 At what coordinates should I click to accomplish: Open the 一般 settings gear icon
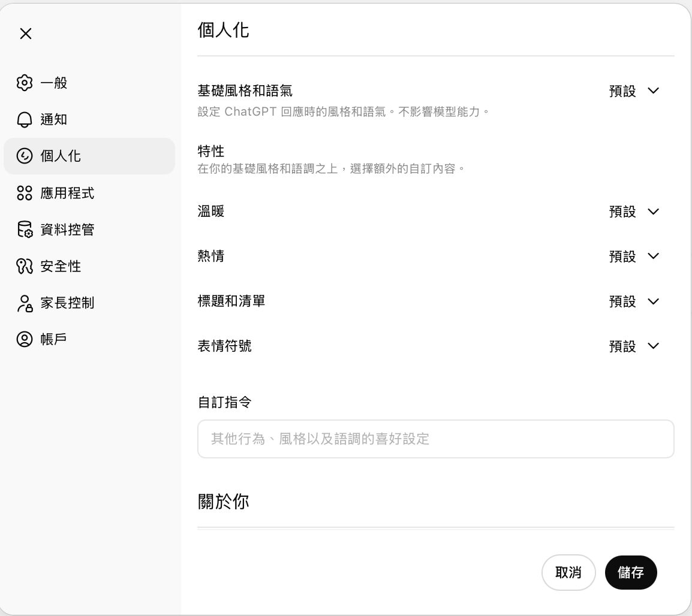click(x=25, y=83)
